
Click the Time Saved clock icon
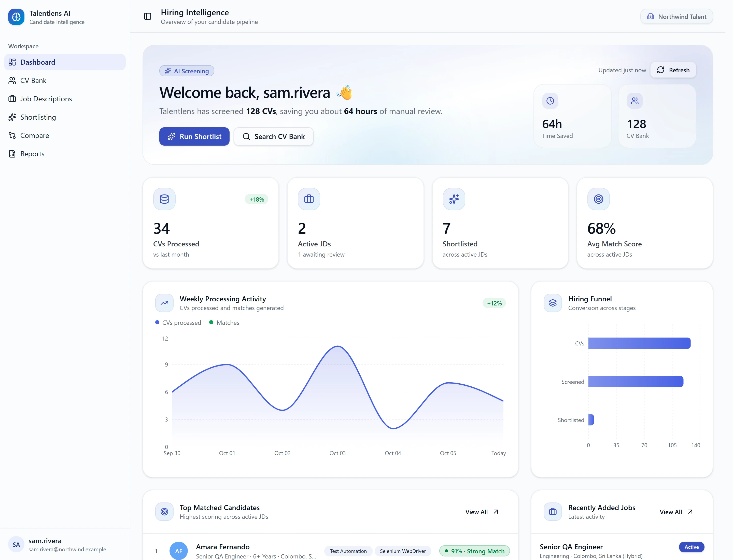point(550,101)
